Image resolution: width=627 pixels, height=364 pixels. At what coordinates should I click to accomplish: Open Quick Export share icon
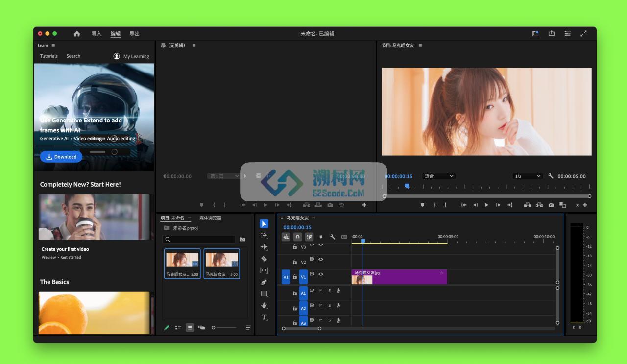click(552, 33)
